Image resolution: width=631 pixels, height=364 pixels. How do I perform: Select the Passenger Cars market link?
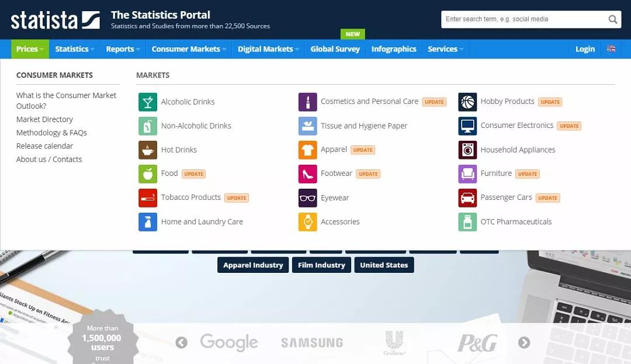[506, 197]
